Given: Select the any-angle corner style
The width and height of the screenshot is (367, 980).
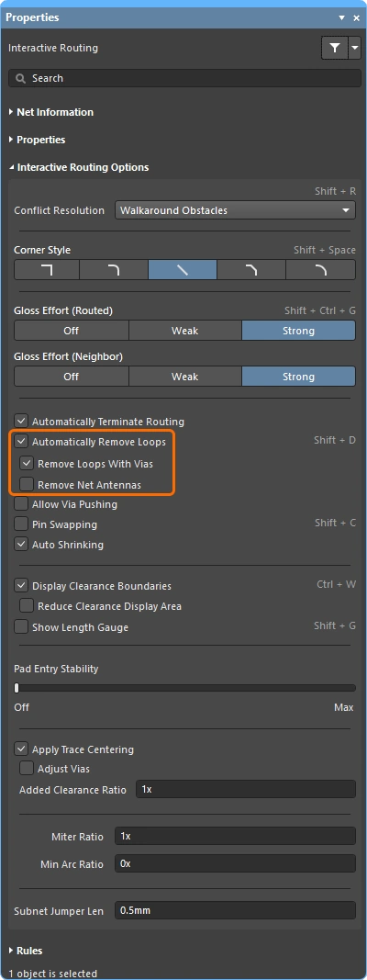Looking at the screenshot, I should click(x=183, y=270).
